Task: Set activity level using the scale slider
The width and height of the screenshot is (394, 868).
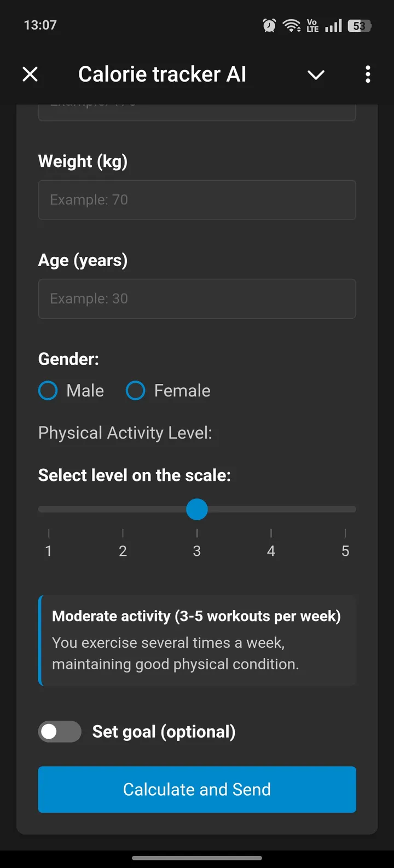Action: click(197, 509)
